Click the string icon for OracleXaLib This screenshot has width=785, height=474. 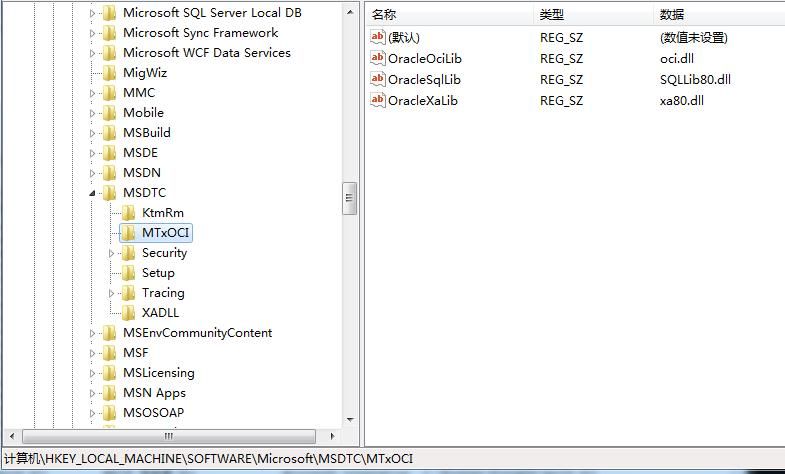[x=377, y=100]
